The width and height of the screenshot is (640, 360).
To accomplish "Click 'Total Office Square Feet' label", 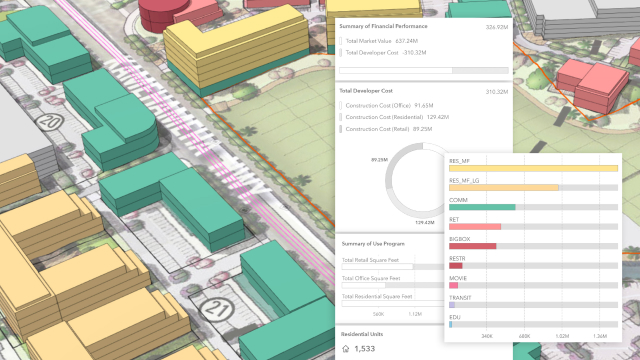I will (371, 278).
